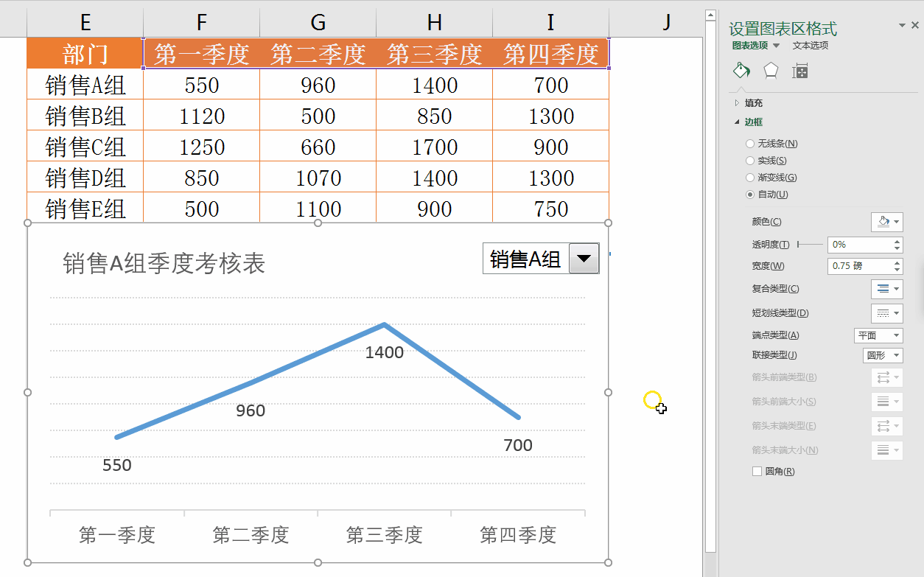The image size is (924, 577).
Task: Click cell with value 1700
Action: point(435,147)
